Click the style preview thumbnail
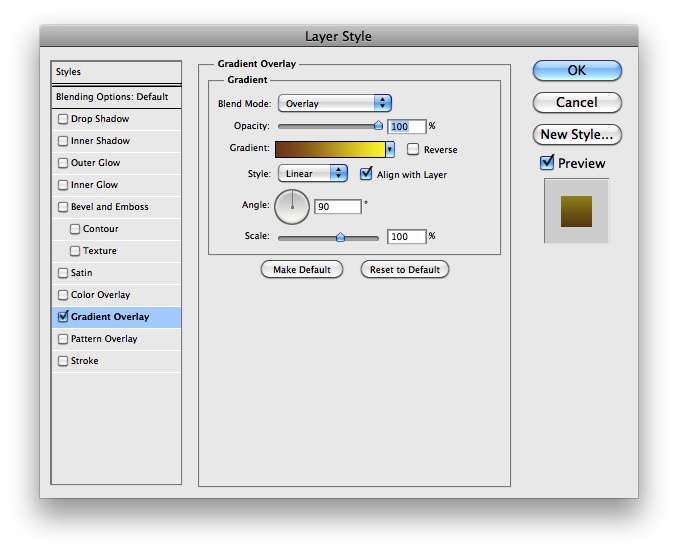Image resolution: width=678 pixels, height=553 pixels. tap(576, 211)
